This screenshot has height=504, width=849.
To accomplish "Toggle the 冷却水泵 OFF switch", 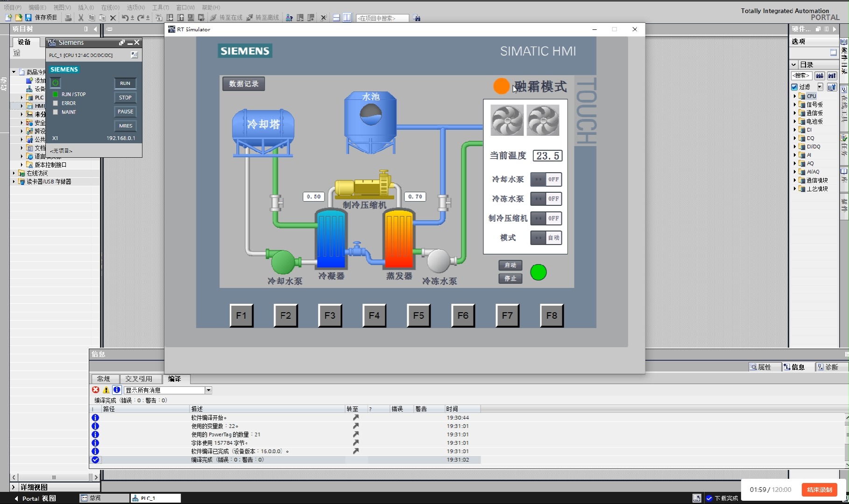I will (546, 179).
